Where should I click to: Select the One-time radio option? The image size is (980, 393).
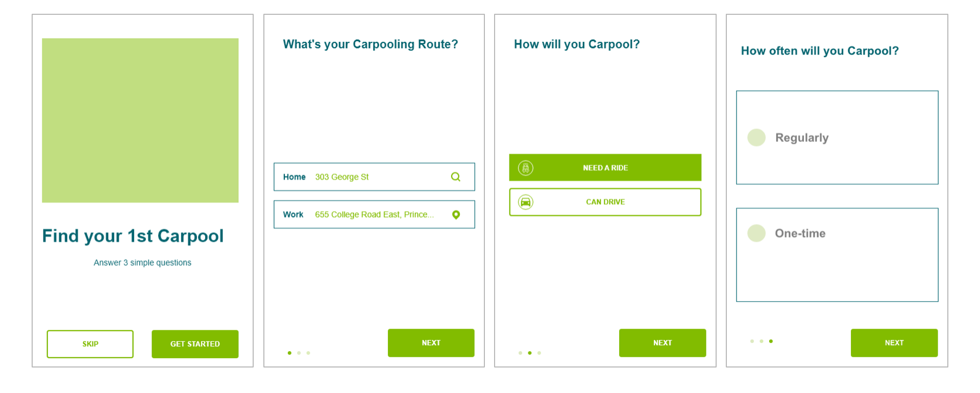[756, 233]
